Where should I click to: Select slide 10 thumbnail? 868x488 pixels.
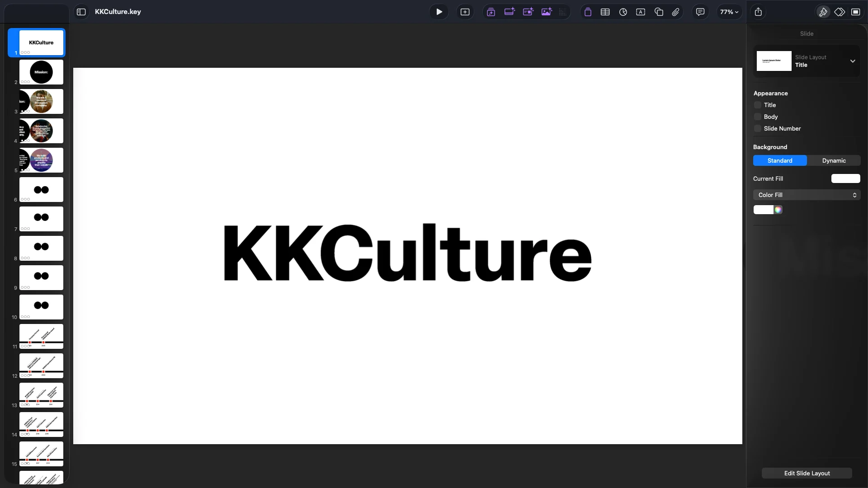tap(41, 307)
